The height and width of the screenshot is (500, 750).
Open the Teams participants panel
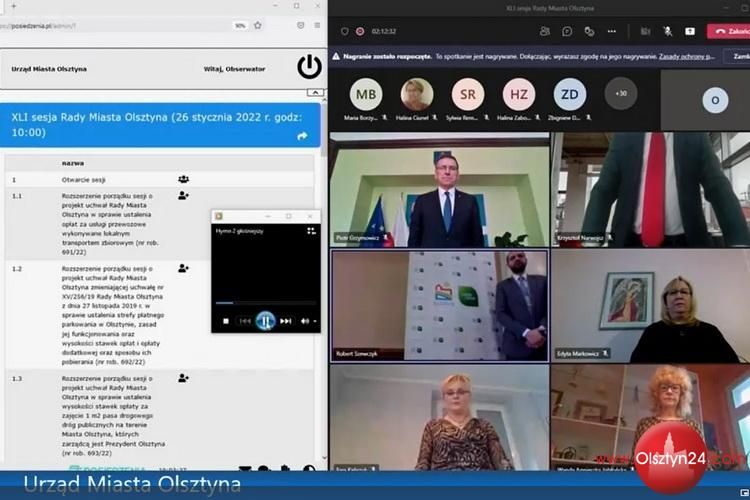click(544, 31)
